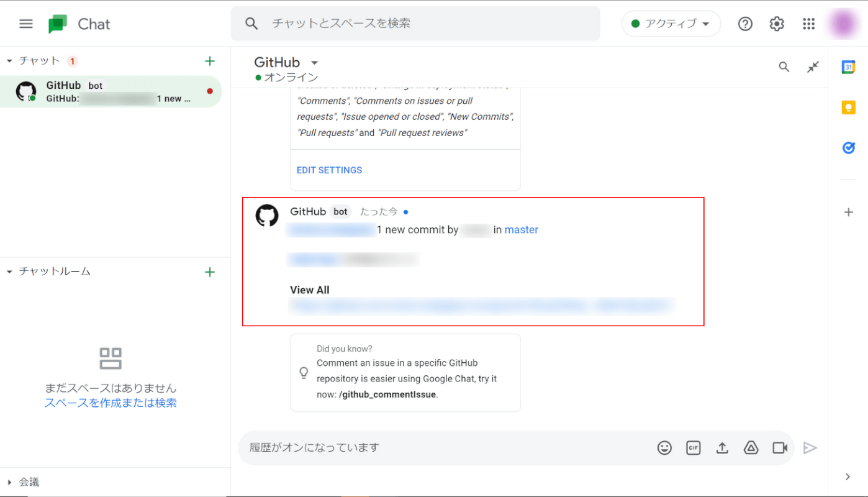Open the Google apps grid
This screenshot has width=868, height=497.
[808, 24]
